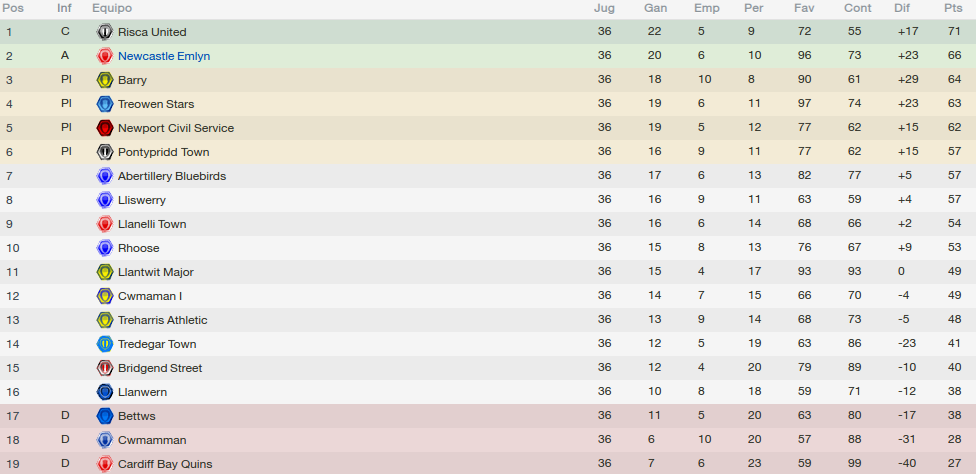Sort by Gan wins column header
Screen dimensions: 976x474
tap(655, 8)
